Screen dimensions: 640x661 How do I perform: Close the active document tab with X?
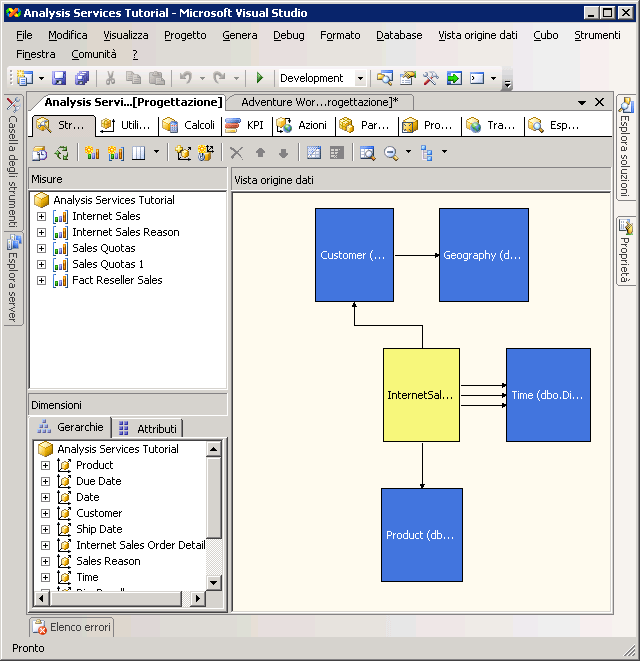click(x=599, y=102)
